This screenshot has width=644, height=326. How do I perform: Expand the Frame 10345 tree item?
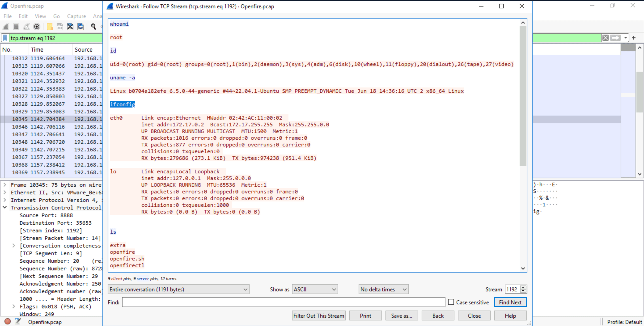coord(5,185)
